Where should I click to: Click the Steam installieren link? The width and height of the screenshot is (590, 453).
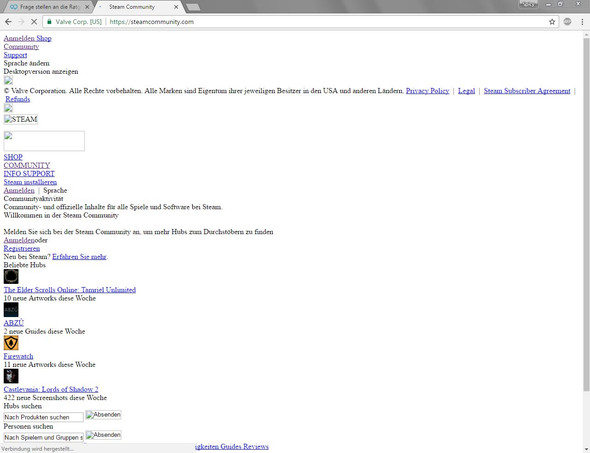[x=30, y=182]
